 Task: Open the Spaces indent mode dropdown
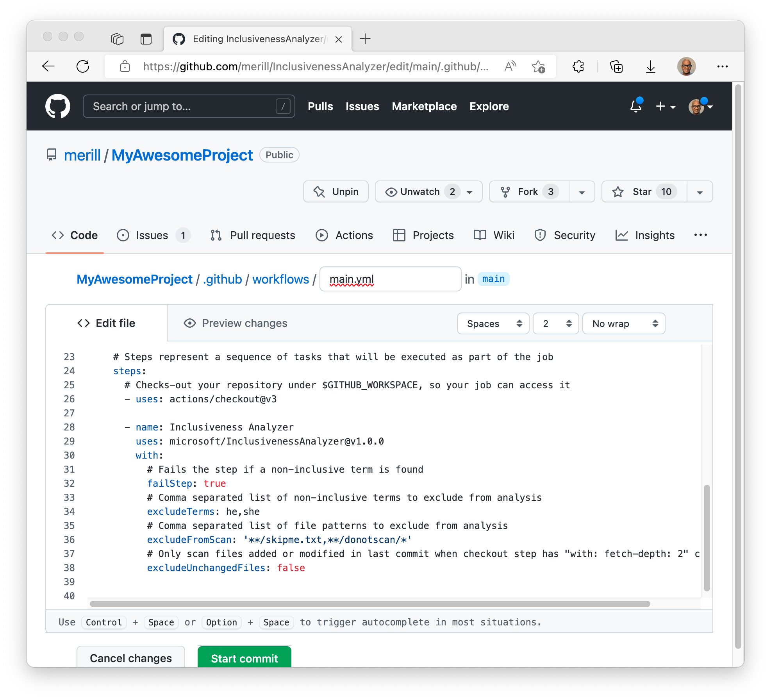(493, 323)
